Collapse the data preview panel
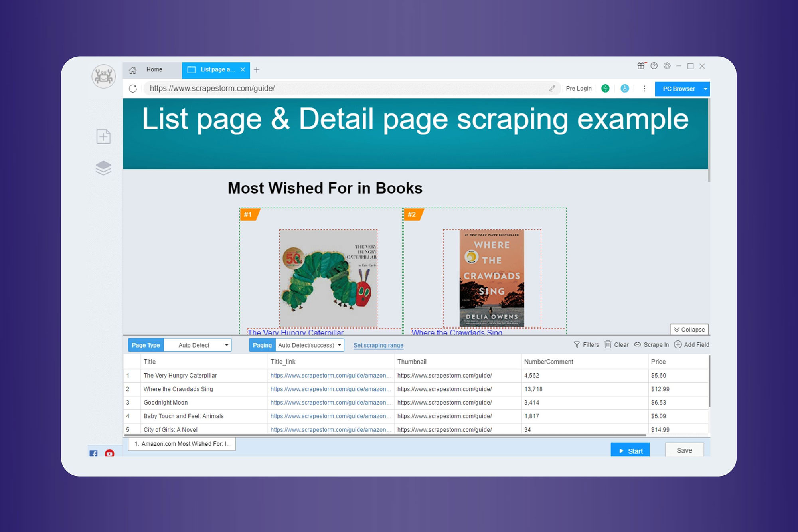The image size is (798, 532). coord(689,330)
